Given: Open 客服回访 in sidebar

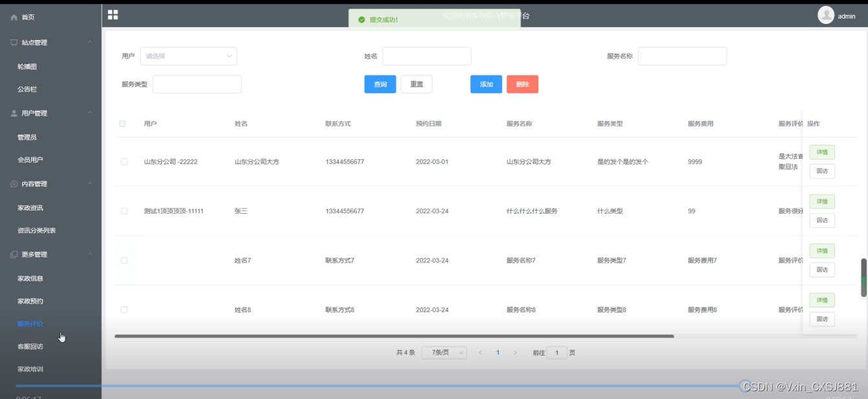Looking at the screenshot, I should (30, 347).
